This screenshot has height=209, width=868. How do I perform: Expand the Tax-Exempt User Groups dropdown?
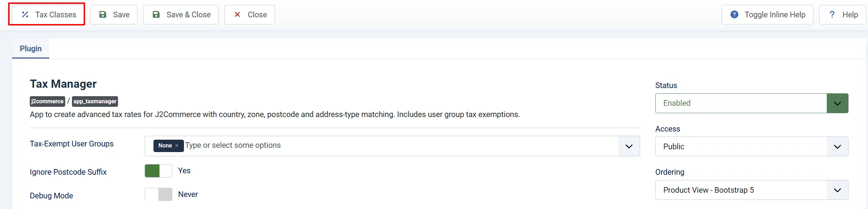pos(629,146)
